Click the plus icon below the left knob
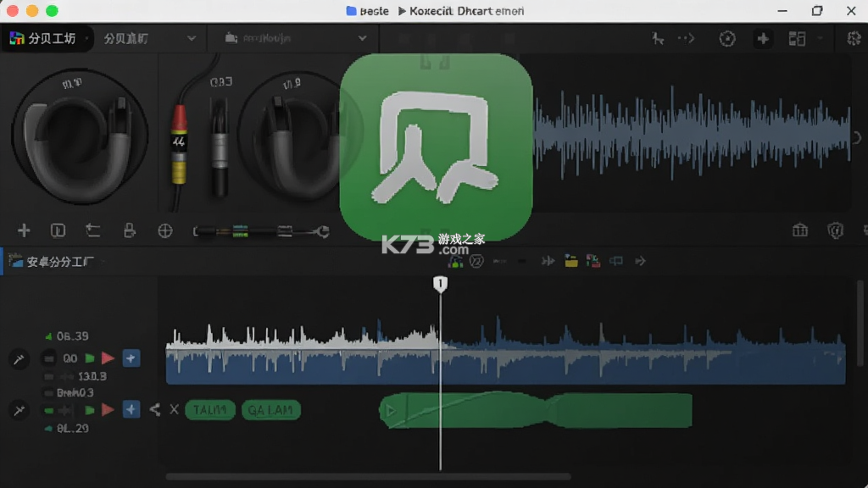 (24, 230)
